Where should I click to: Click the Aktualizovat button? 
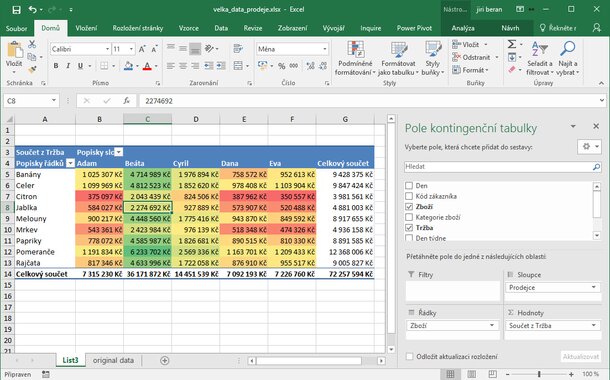pyautogui.click(x=581, y=356)
